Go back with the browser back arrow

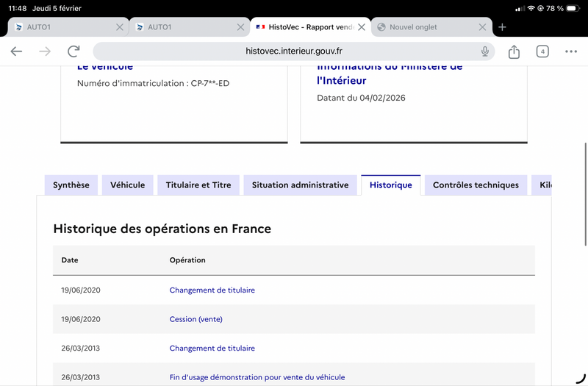click(x=16, y=51)
